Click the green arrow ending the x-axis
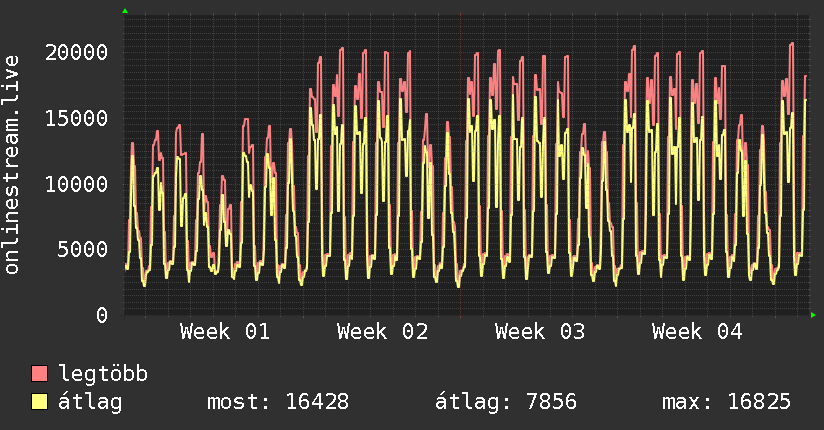 pyautogui.click(x=814, y=315)
